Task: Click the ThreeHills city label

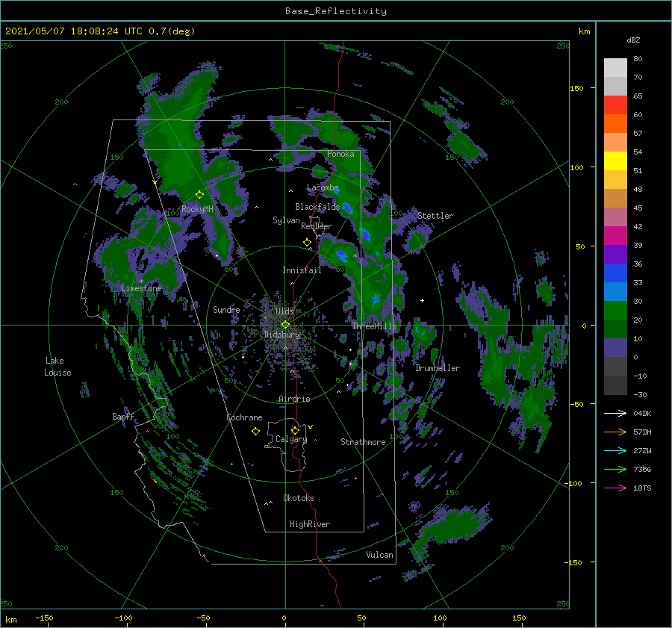Action: coord(374,326)
